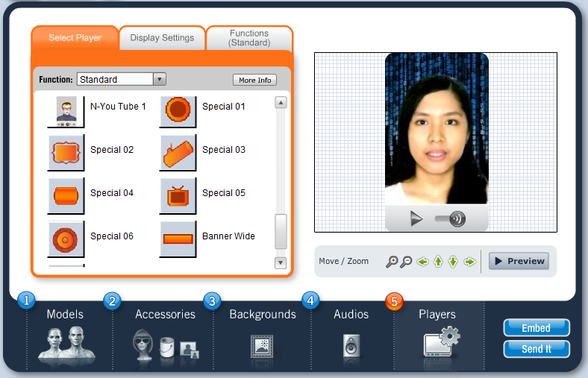Move the model left with the green arrow
Image resolution: width=588 pixels, height=378 pixels.
point(422,262)
